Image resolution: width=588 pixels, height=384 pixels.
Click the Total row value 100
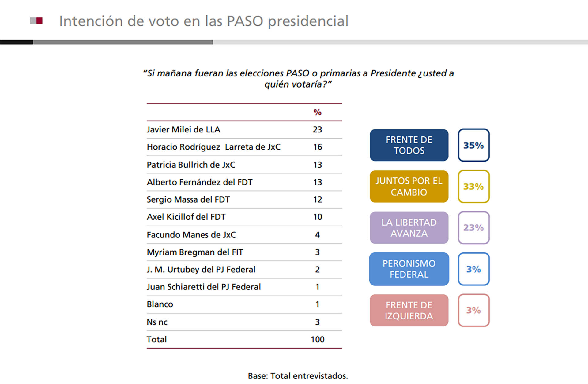point(317,339)
